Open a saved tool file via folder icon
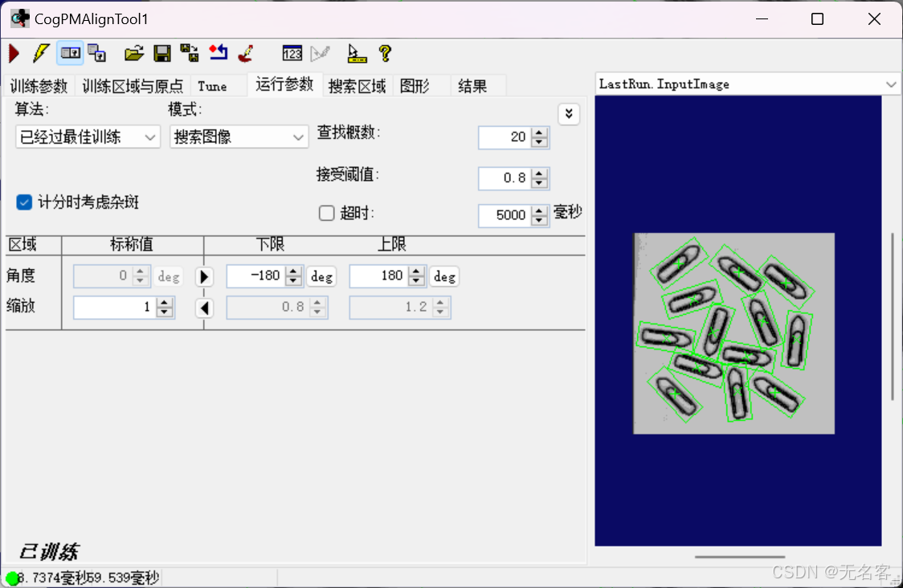Screen dimensions: 903x588 [x=133, y=54]
